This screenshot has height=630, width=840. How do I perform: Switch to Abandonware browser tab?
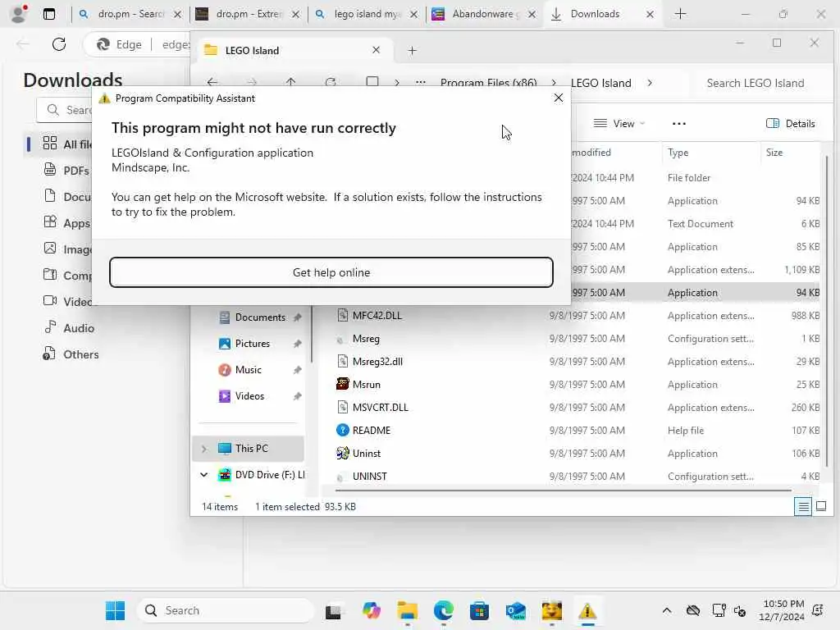coord(484,14)
